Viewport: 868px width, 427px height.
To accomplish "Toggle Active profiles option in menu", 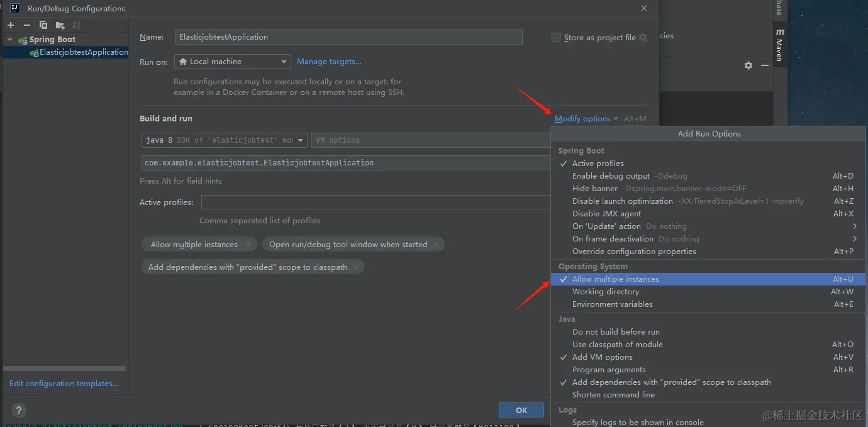I will [x=708, y=164].
